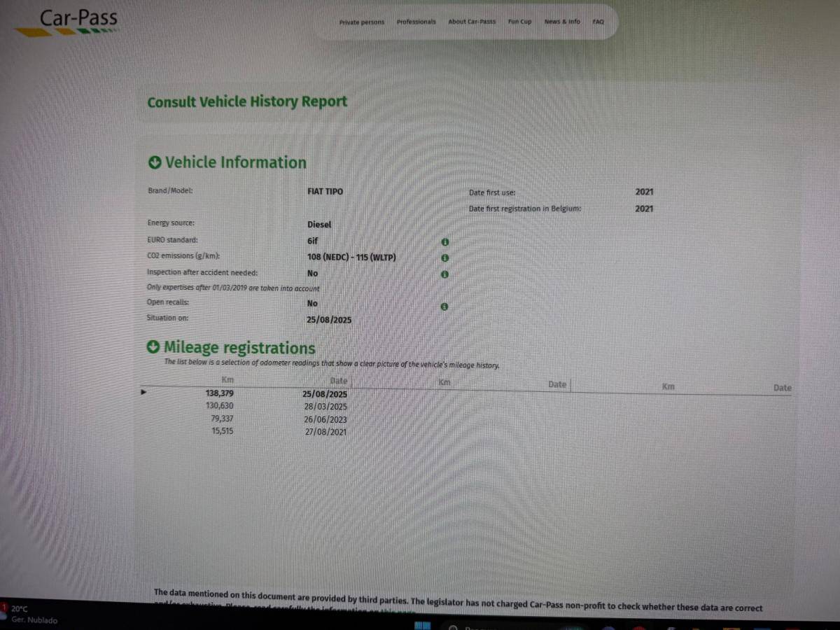840x630 pixels.
Task: Click info icon next to CO2 emissions
Action: (444, 258)
